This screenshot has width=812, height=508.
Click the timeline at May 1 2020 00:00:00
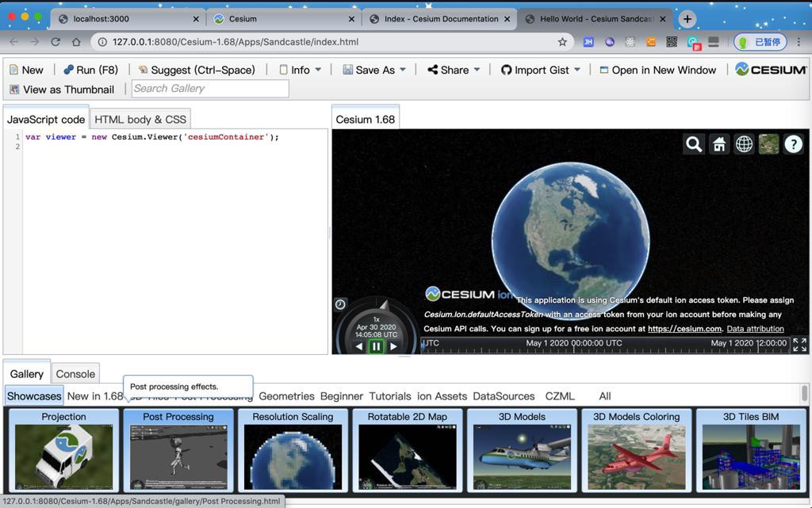click(573, 345)
